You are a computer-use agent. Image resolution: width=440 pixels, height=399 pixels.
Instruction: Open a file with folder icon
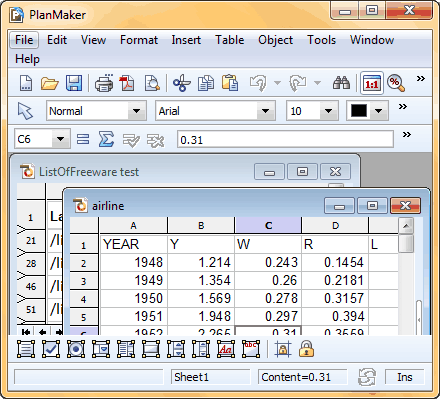pos(49,83)
